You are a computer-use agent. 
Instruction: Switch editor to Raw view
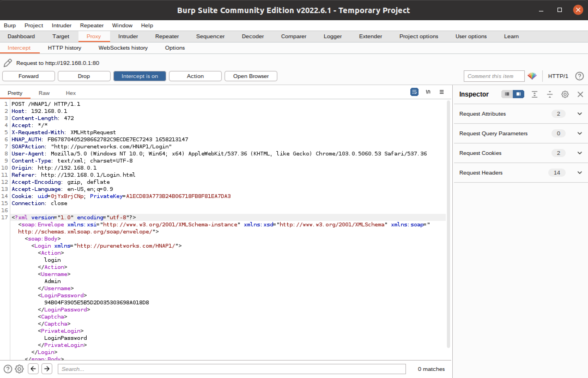click(x=44, y=93)
